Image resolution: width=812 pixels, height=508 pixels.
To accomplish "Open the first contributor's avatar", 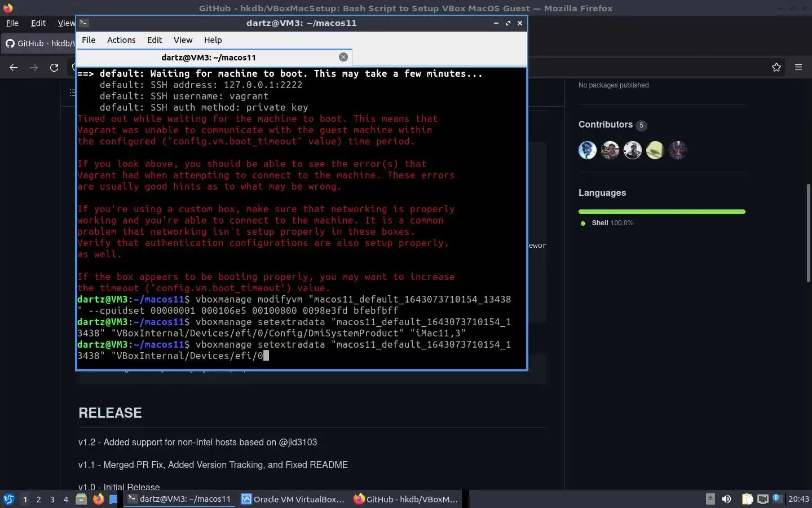I will (588, 150).
